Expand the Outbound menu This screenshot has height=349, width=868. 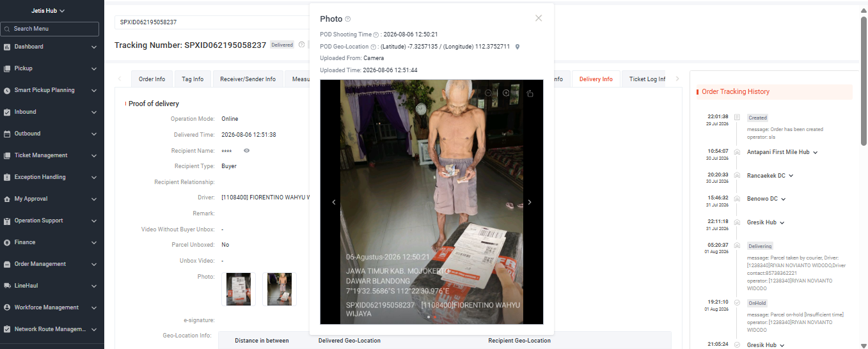94,134
